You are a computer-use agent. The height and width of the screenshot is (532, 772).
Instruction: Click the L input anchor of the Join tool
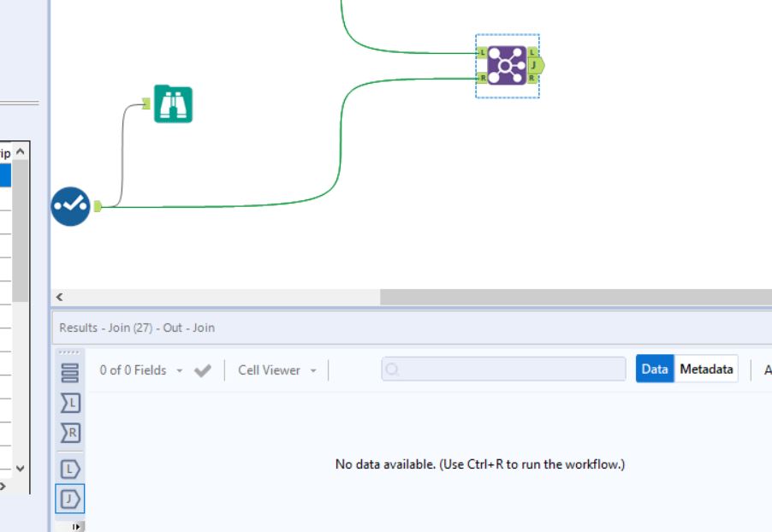(x=482, y=51)
